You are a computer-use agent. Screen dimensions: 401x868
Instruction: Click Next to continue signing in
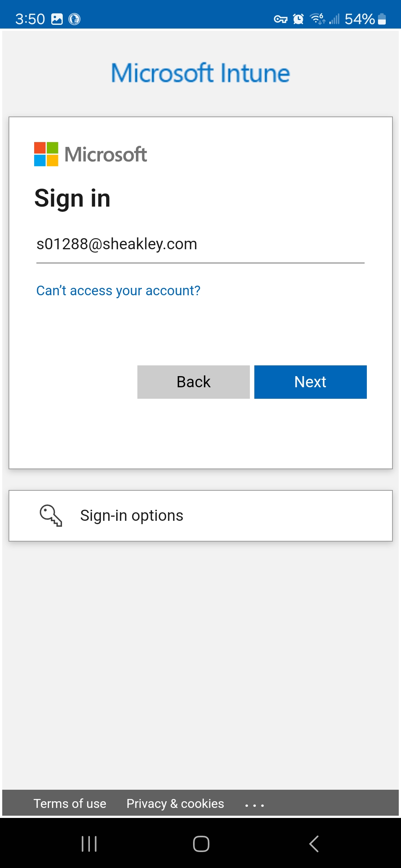(310, 382)
